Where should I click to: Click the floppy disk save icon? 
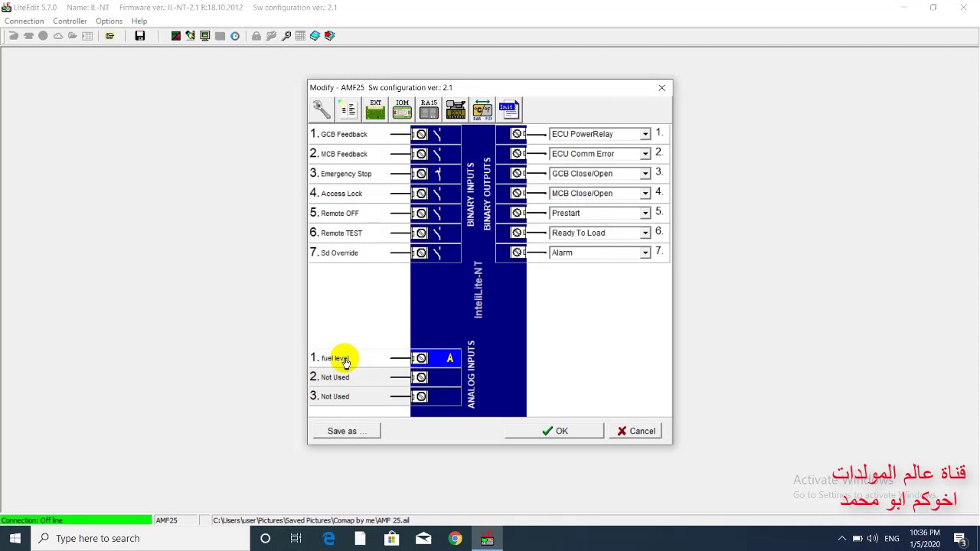point(140,36)
